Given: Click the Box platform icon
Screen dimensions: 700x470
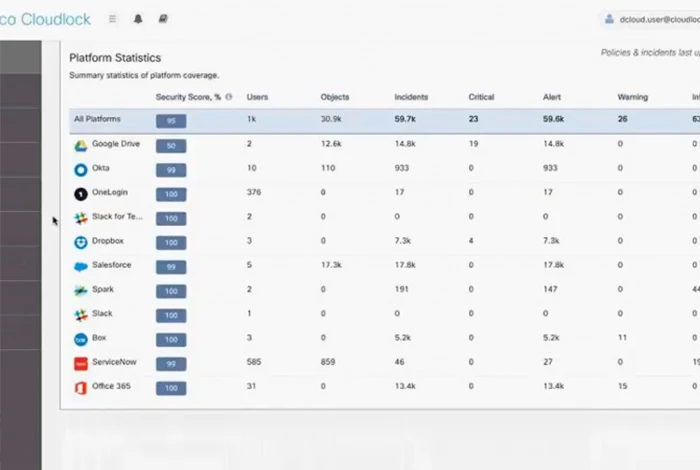Looking at the screenshot, I should [81, 340].
